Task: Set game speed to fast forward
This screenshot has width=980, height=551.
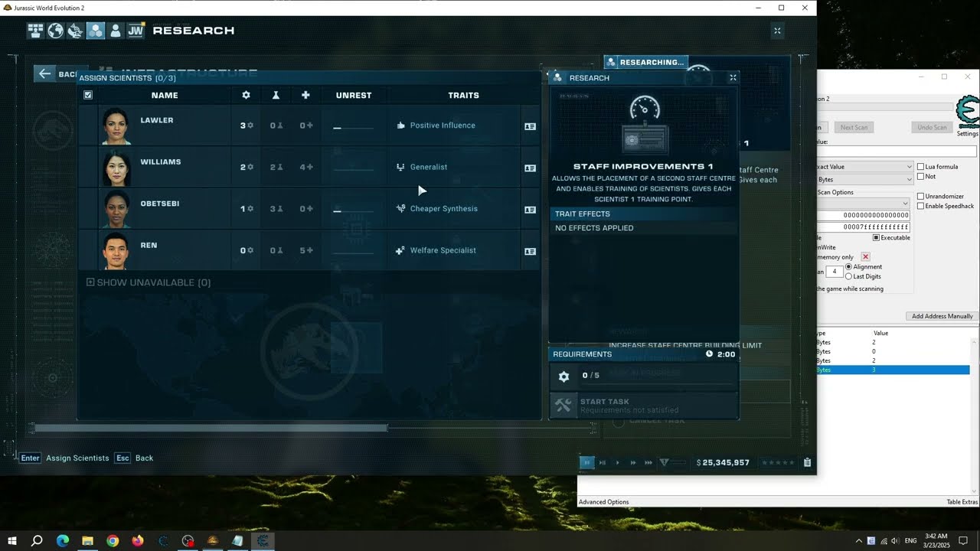Action: (633, 462)
